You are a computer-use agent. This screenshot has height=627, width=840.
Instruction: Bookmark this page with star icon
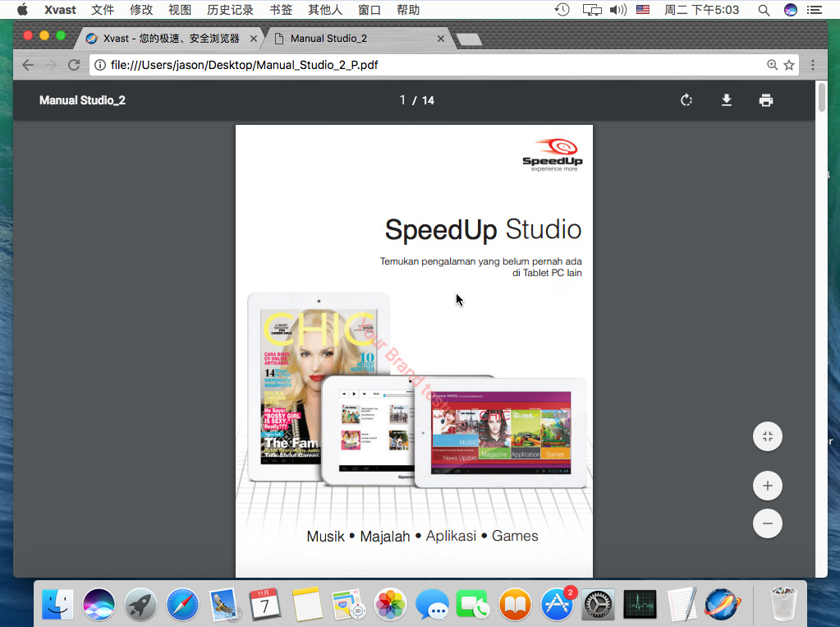click(789, 65)
